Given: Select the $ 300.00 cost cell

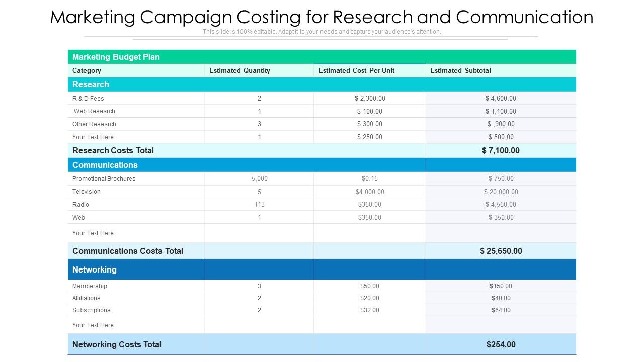Looking at the screenshot, I should [370, 124].
